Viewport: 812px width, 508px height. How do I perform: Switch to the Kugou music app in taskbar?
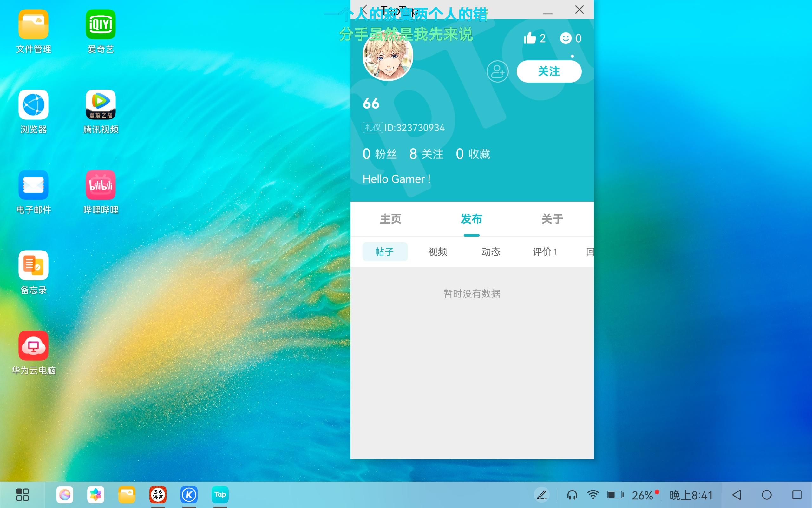click(189, 495)
